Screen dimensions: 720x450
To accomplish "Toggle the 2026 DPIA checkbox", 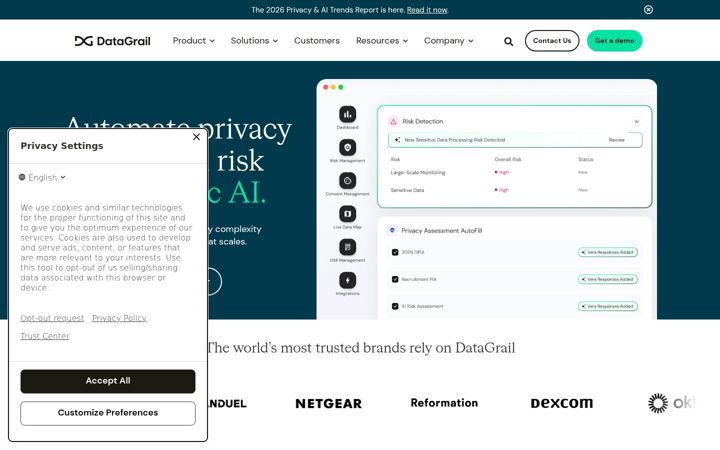I will [x=395, y=252].
